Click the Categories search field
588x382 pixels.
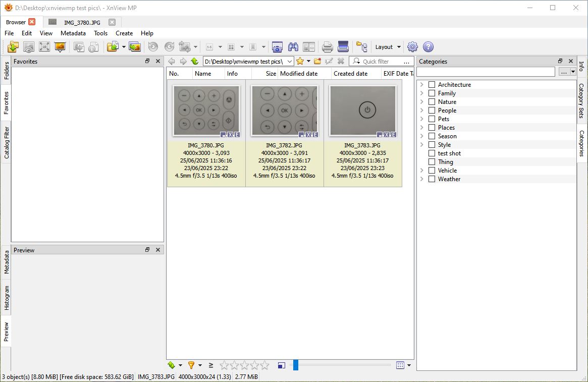coord(486,72)
